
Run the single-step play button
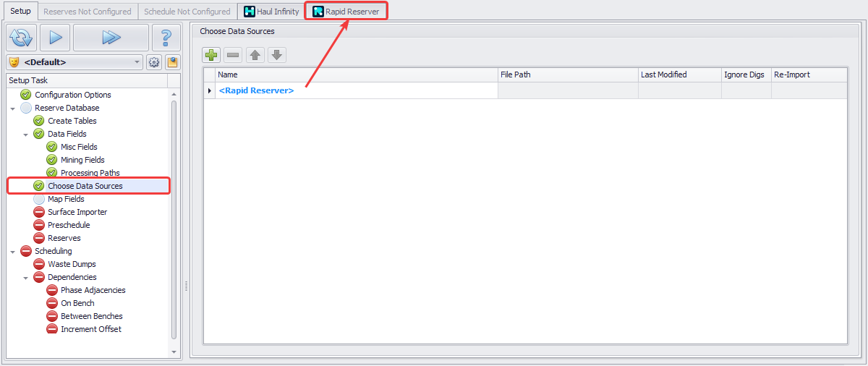pos(55,38)
